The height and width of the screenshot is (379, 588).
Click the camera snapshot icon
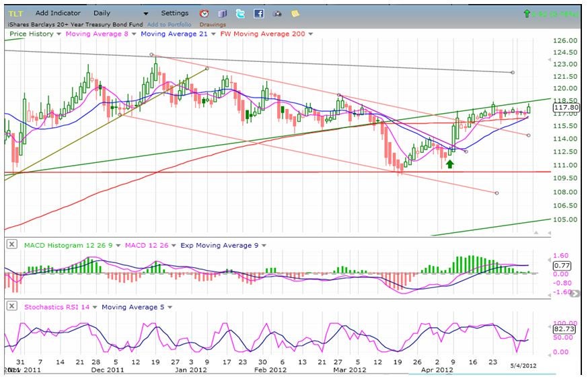pos(277,14)
